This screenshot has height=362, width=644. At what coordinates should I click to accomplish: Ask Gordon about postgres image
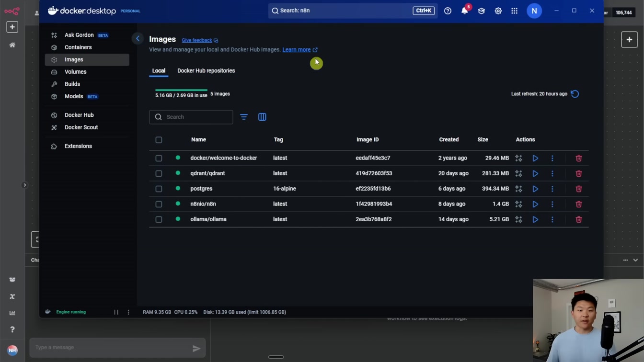point(518,189)
